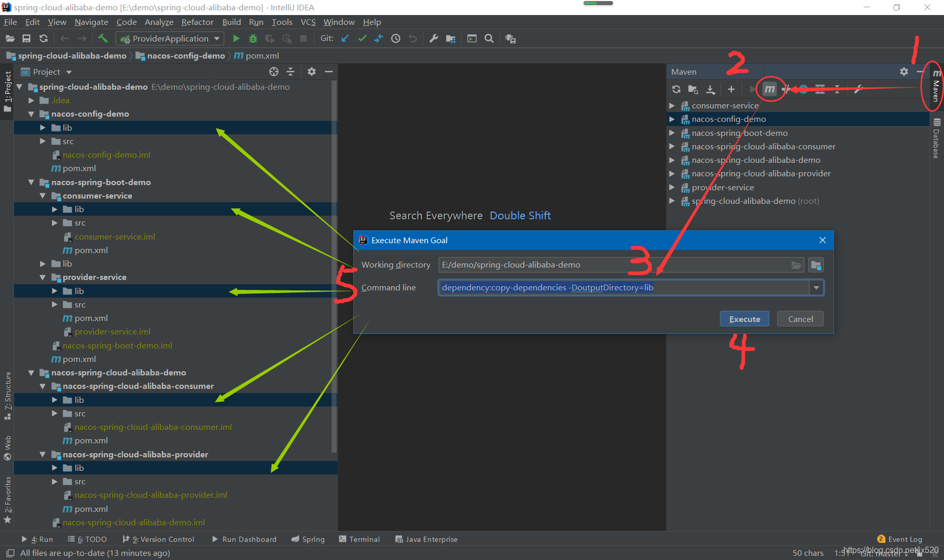Open the Run Dashboard tab
This screenshot has height=560, width=944.
click(x=244, y=539)
